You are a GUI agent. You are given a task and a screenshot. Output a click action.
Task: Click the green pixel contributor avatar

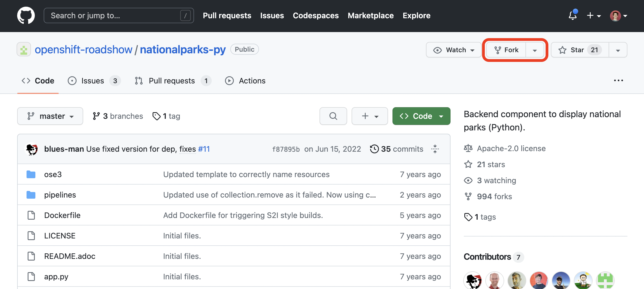pyautogui.click(x=605, y=280)
